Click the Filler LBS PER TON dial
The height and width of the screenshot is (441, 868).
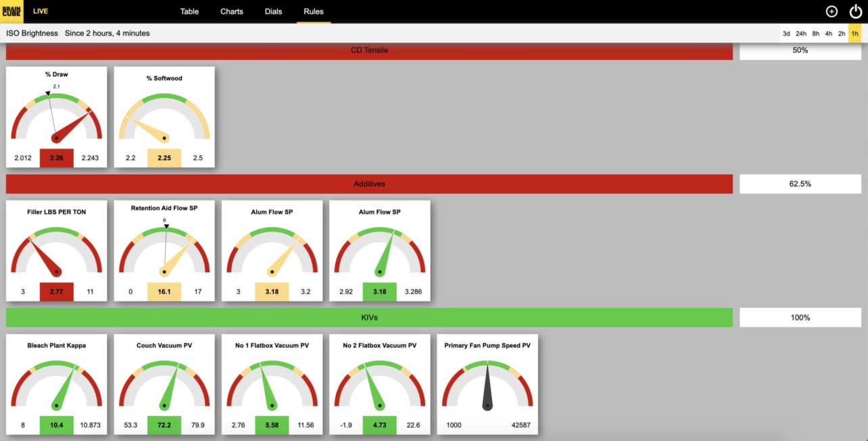(56, 251)
